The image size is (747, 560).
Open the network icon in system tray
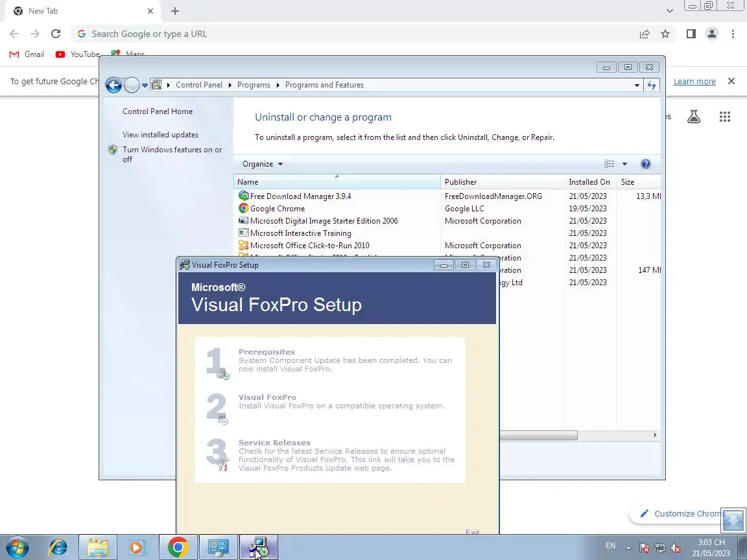tap(660, 548)
